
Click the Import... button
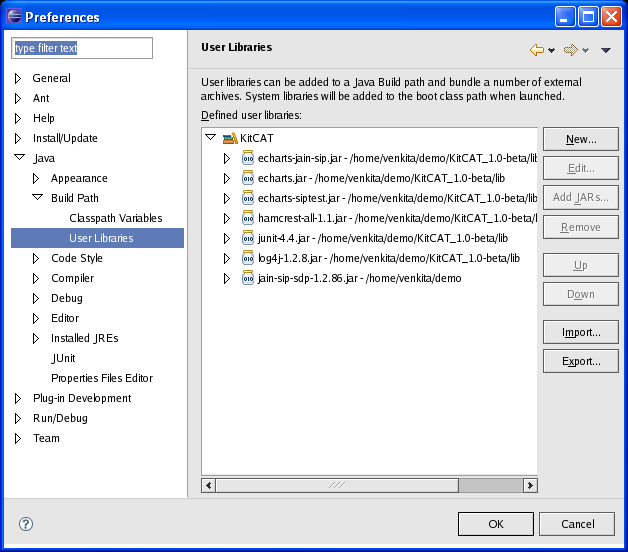581,332
